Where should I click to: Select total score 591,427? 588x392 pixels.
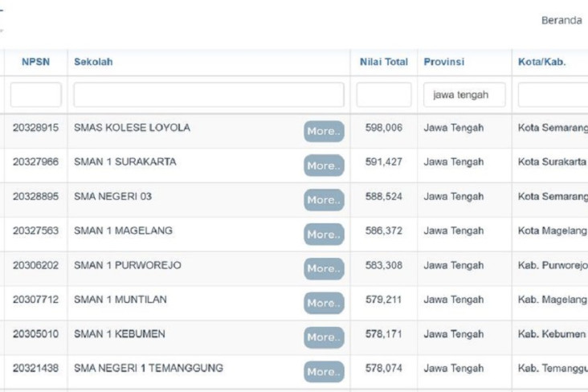384,161
